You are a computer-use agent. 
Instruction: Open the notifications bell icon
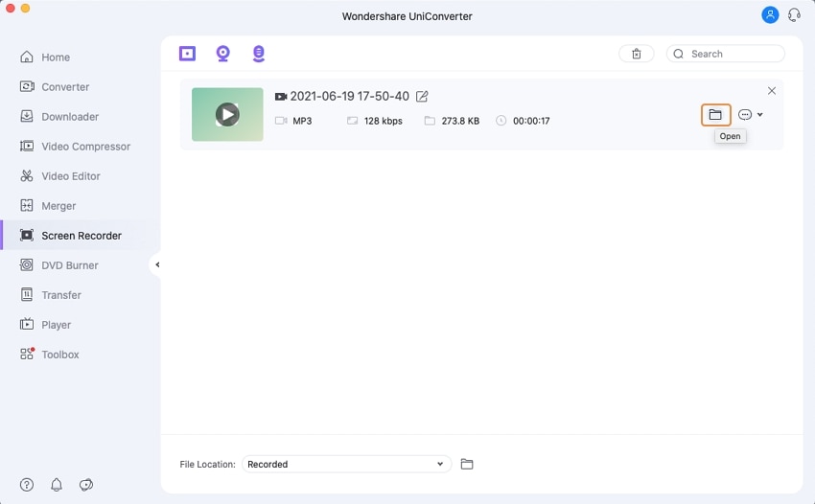coord(57,485)
